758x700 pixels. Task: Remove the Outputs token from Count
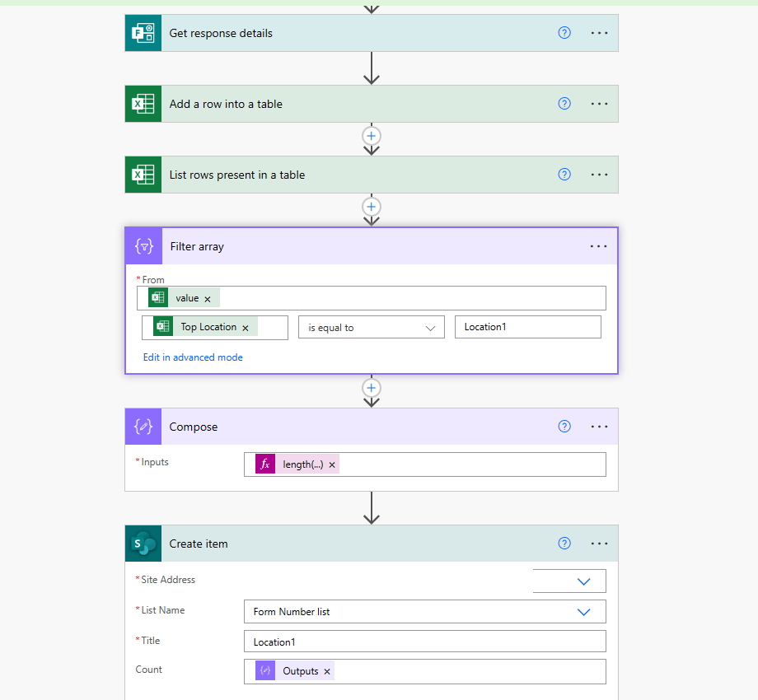(328, 670)
